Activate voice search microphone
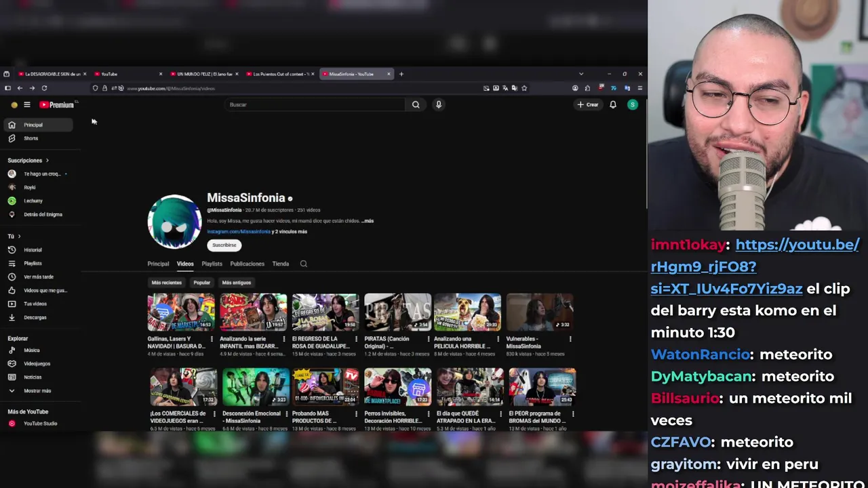 coord(439,104)
